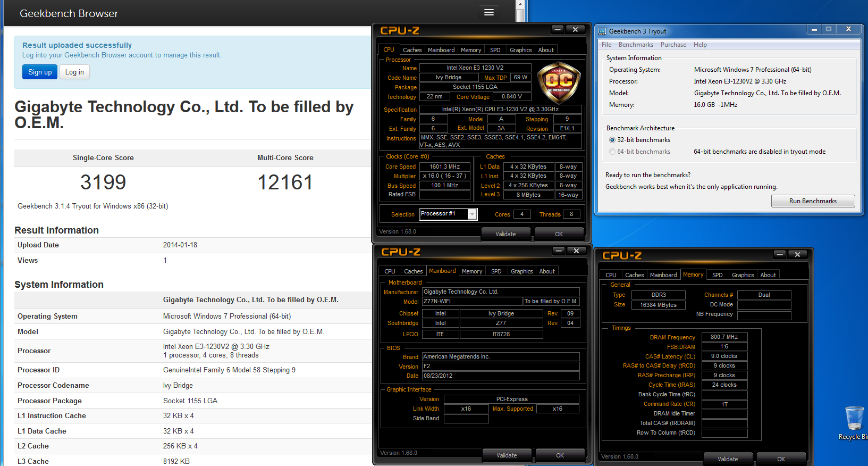This screenshot has height=466, width=868.
Task: Click Validate in the Memory CPU-Z window
Action: point(728,459)
